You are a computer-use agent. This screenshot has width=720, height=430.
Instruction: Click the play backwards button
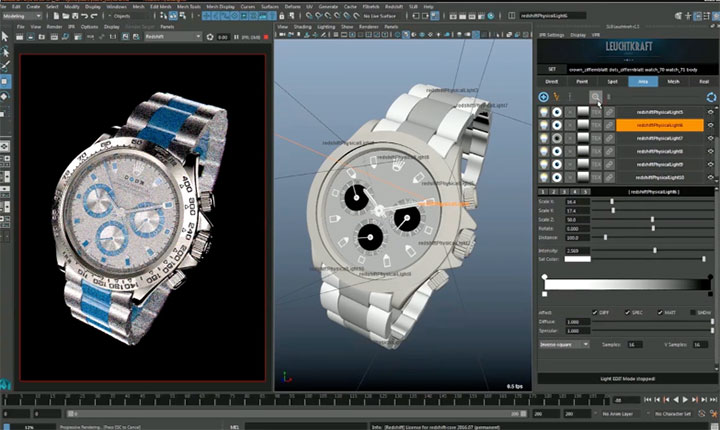[675, 400]
